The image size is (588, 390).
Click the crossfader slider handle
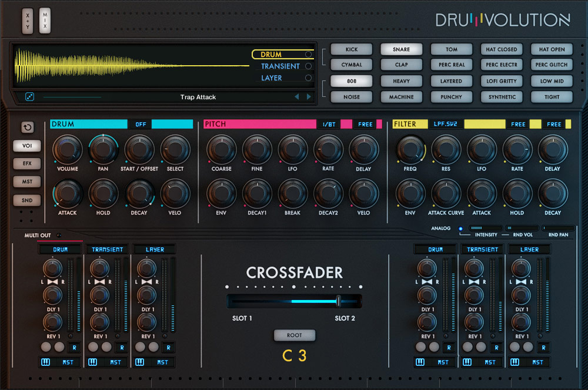coord(339,301)
